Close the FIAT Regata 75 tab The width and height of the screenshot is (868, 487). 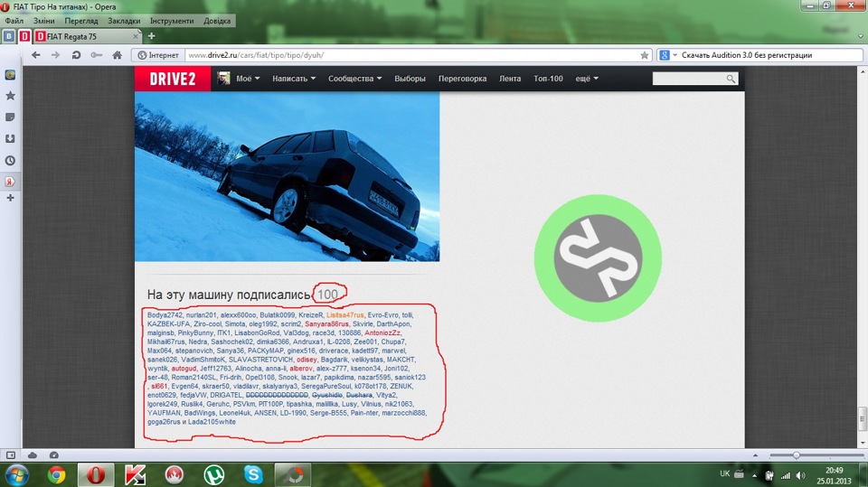(x=136, y=36)
